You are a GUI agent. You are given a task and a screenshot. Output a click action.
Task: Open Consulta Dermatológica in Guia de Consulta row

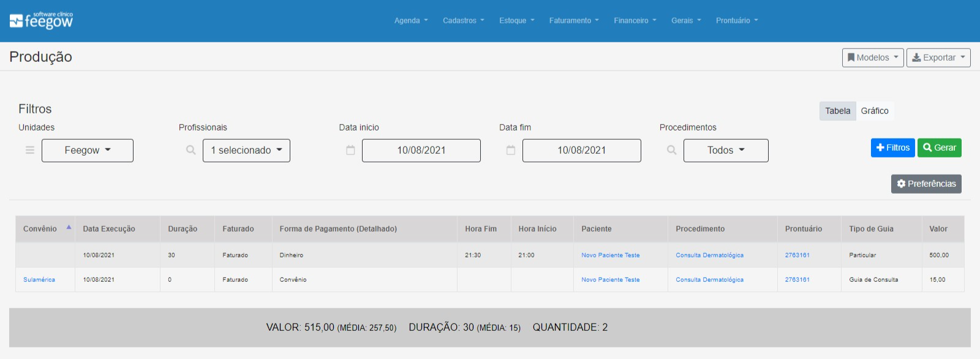tap(710, 280)
